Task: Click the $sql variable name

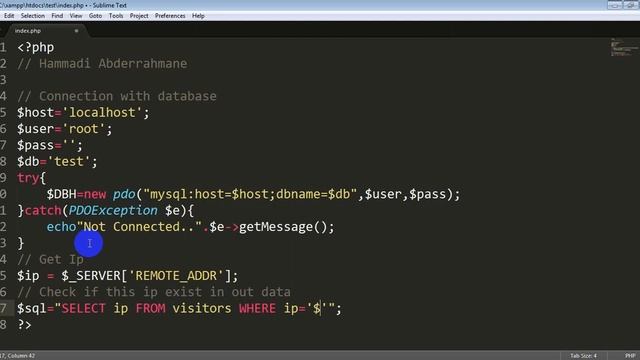Action: coord(32,309)
